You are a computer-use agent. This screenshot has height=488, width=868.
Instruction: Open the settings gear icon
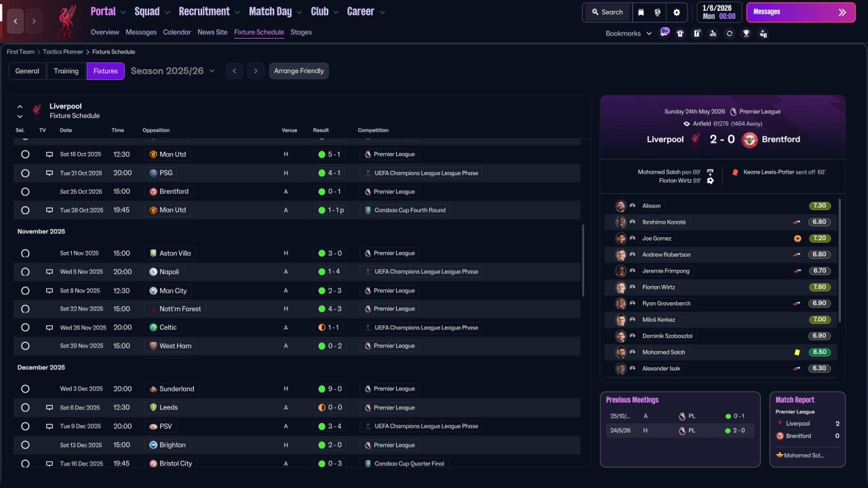point(676,12)
